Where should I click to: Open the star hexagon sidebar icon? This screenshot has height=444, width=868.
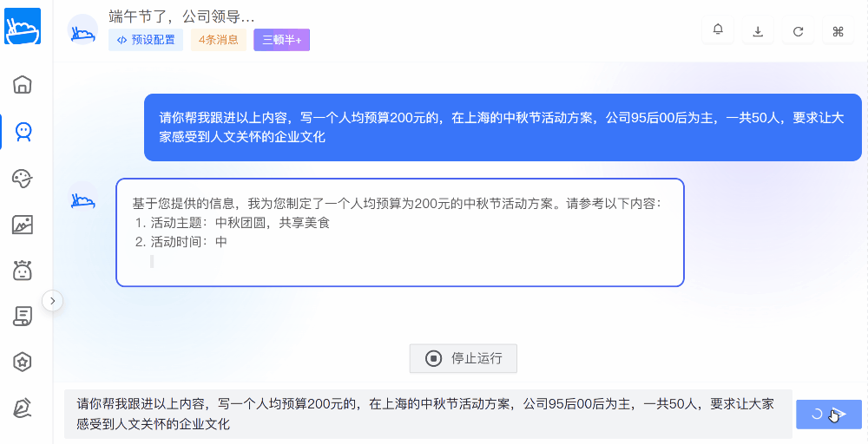pyautogui.click(x=23, y=362)
